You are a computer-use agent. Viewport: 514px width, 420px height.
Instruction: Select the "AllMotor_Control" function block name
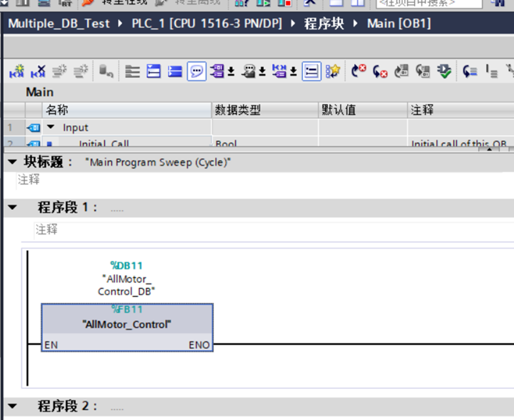click(127, 324)
